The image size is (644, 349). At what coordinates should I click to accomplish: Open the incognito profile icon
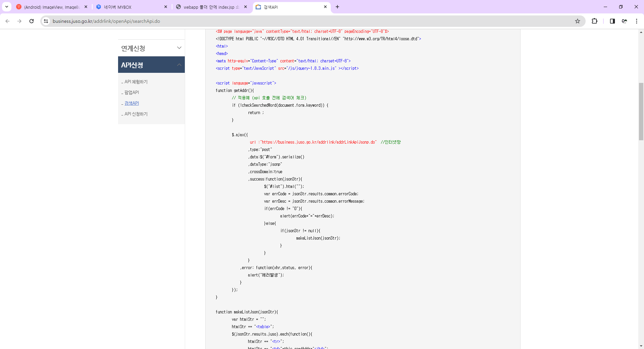(x=624, y=21)
